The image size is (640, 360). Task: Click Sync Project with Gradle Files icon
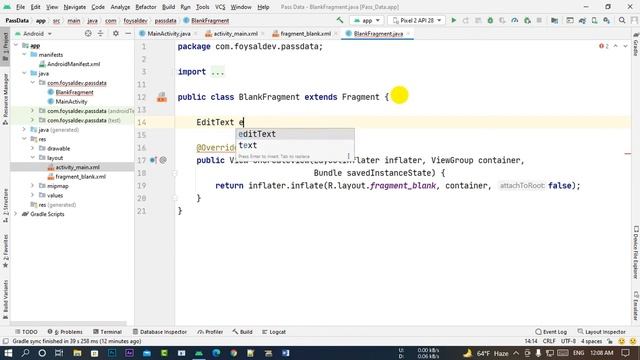tap(582, 20)
